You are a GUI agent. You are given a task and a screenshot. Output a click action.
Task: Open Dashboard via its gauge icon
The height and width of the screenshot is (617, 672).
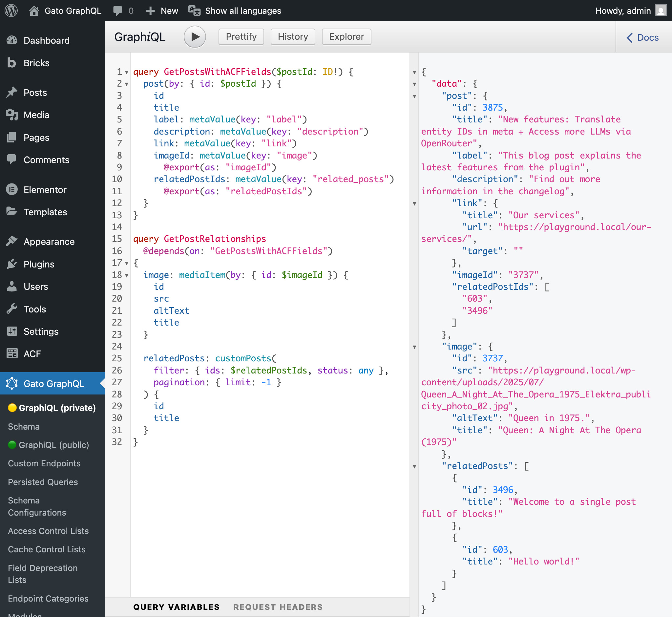pyautogui.click(x=12, y=40)
